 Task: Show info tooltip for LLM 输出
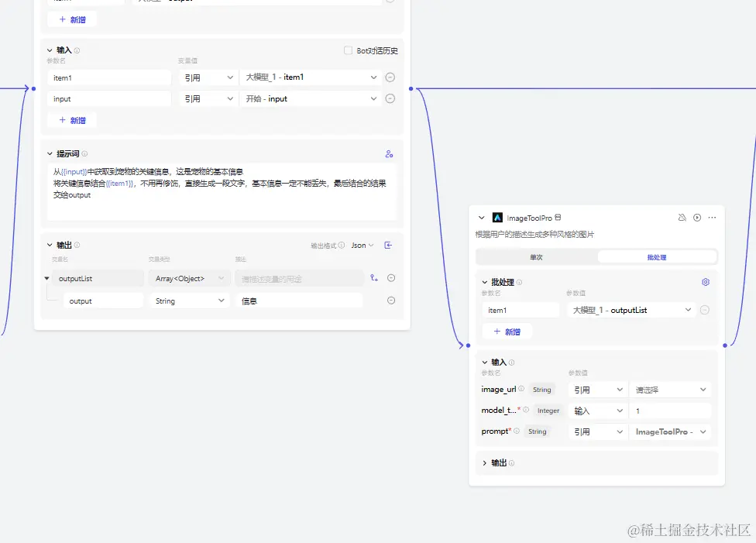tap(77, 245)
